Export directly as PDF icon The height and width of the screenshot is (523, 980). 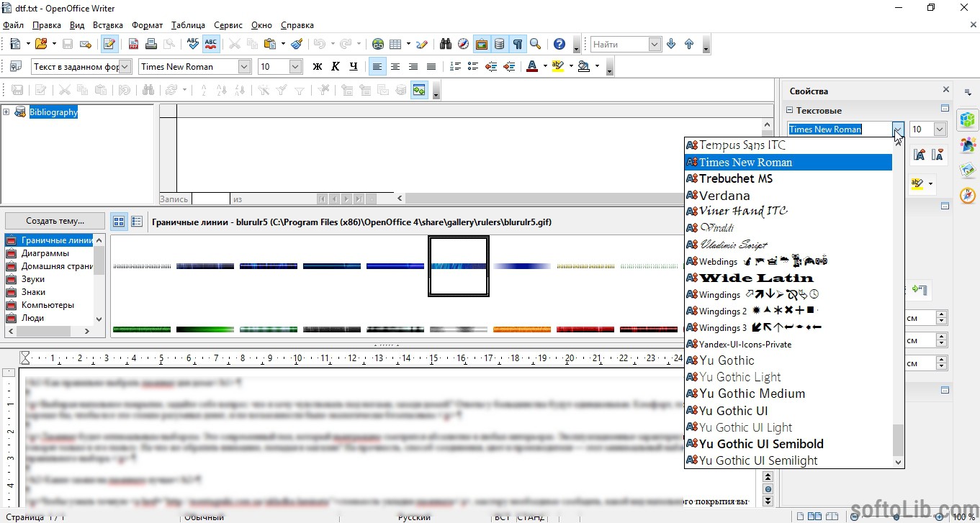point(133,45)
